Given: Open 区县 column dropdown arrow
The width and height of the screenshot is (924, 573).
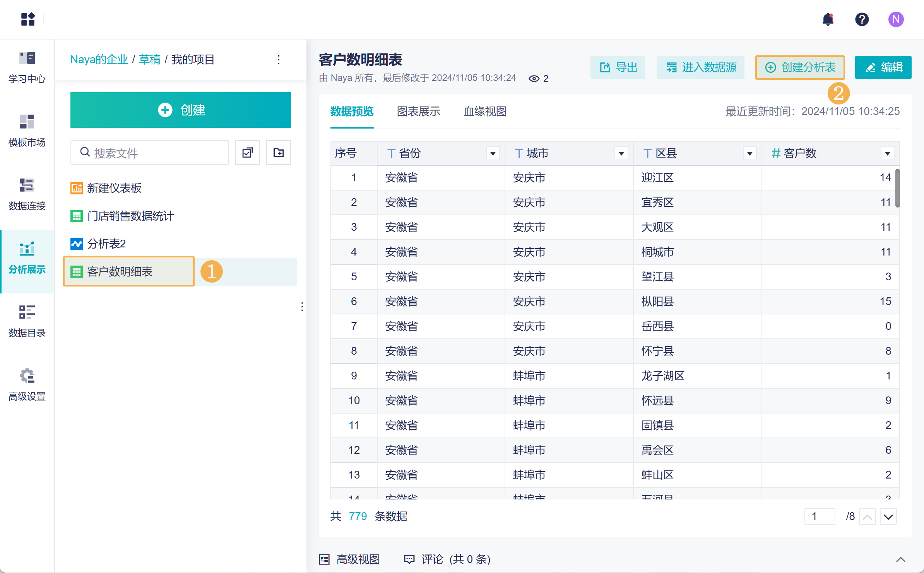Looking at the screenshot, I should coord(750,153).
